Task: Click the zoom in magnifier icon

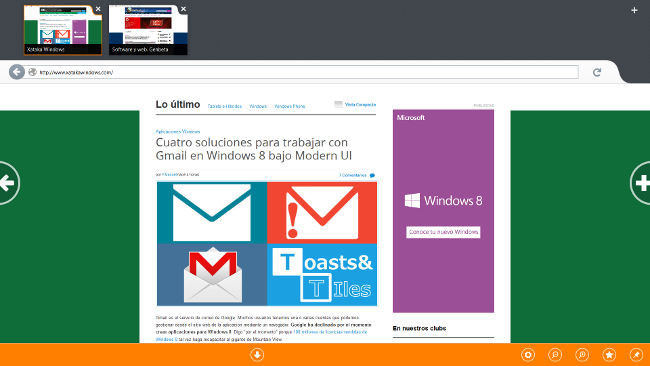Action: point(582,355)
